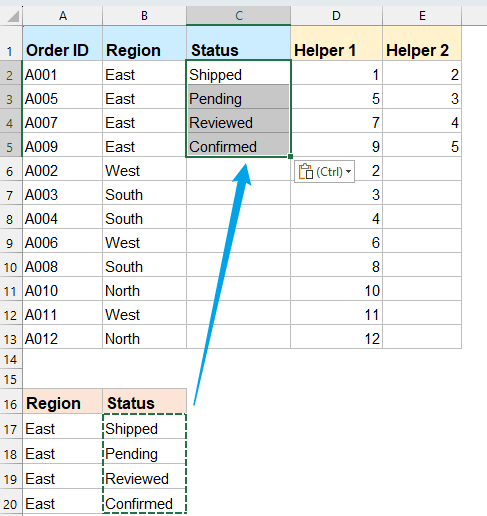
Task: Click the Select All corner triangle
Action: click(13, 16)
